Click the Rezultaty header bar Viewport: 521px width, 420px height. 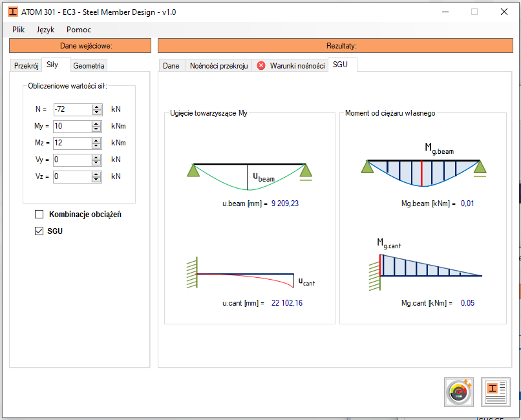(x=335, y=46)
